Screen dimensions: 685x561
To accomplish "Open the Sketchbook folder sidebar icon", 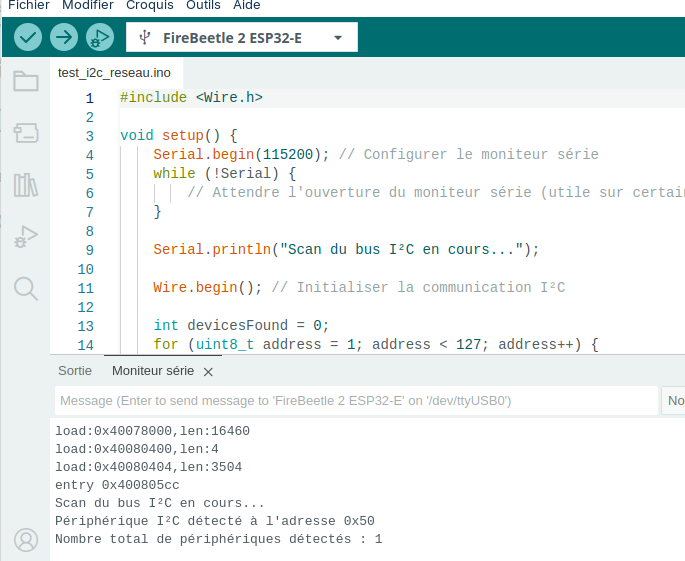I will 26,81.
